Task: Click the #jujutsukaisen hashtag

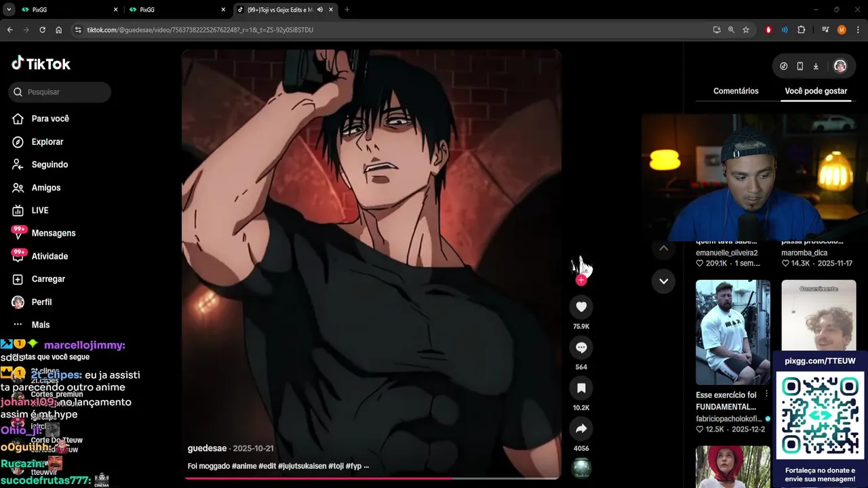Action: [302, 466]
